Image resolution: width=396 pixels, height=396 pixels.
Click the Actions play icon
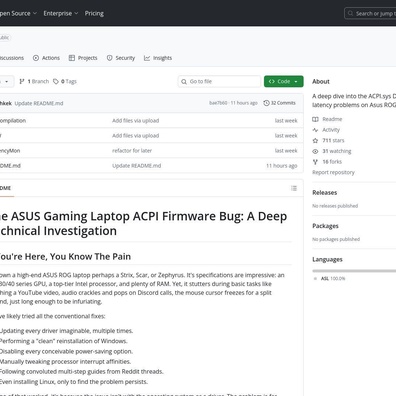pyautogui.click(x=36, y=58)
